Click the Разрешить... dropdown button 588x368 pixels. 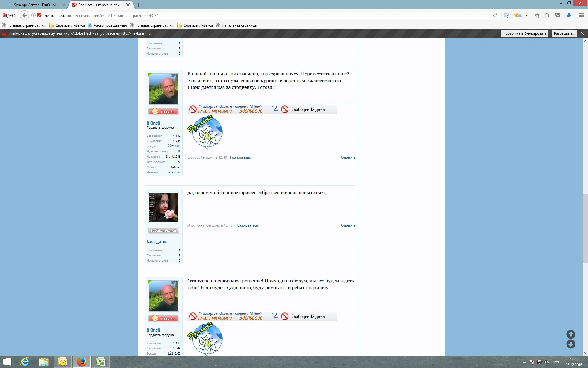point(564,33)
